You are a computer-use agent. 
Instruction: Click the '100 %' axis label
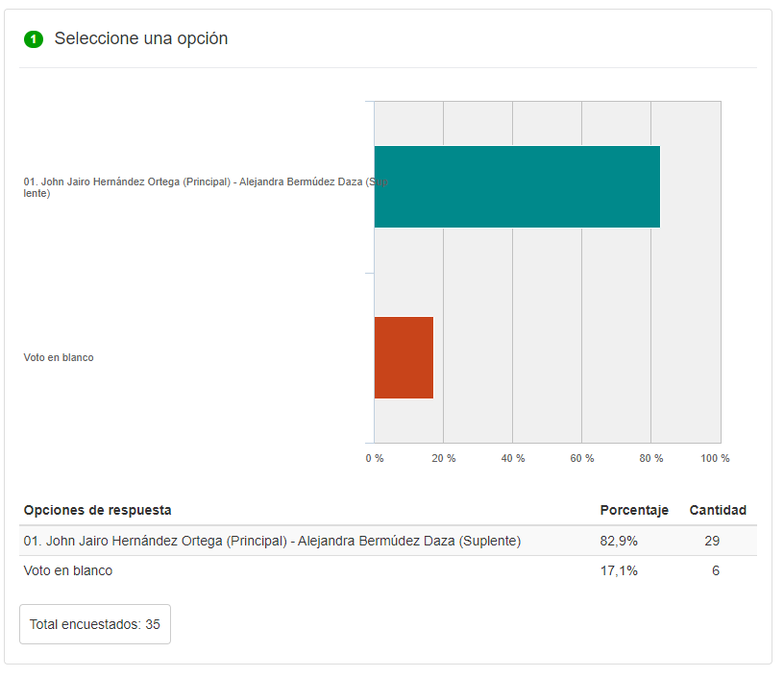click(715, 458)
